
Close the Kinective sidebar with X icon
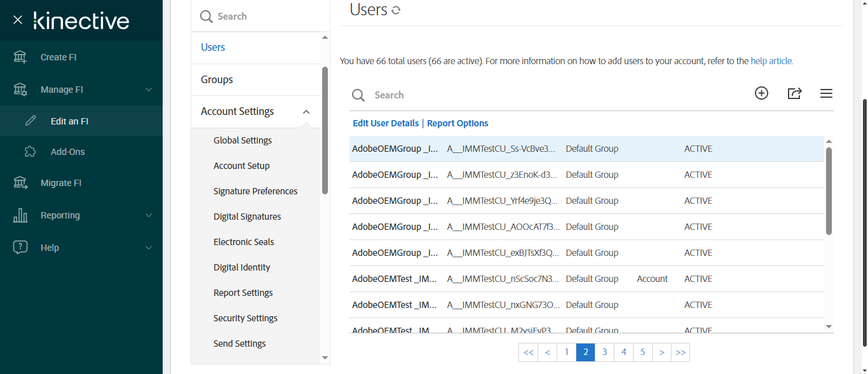(18, 20)
